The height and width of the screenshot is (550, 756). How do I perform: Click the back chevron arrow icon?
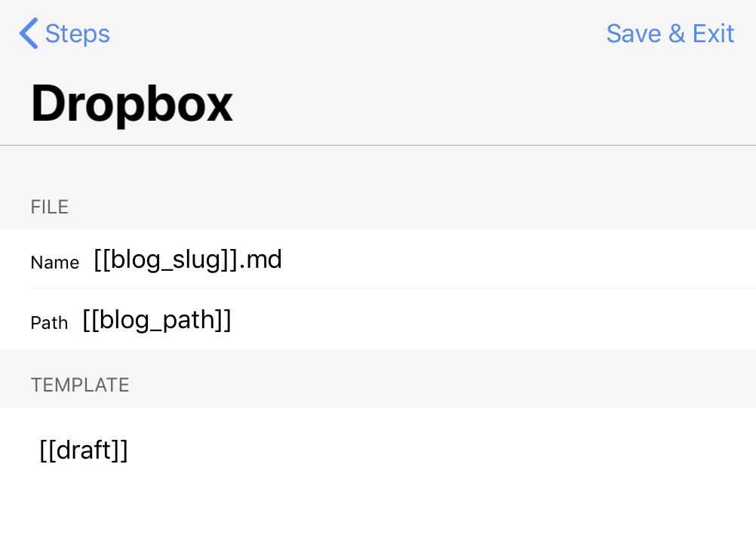point(29,34)
